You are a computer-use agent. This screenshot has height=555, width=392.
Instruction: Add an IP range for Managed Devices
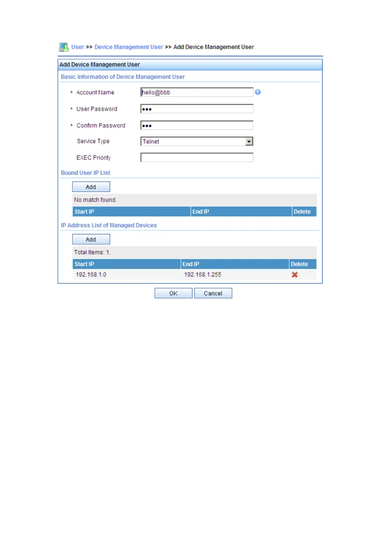(x=91, y=239)
